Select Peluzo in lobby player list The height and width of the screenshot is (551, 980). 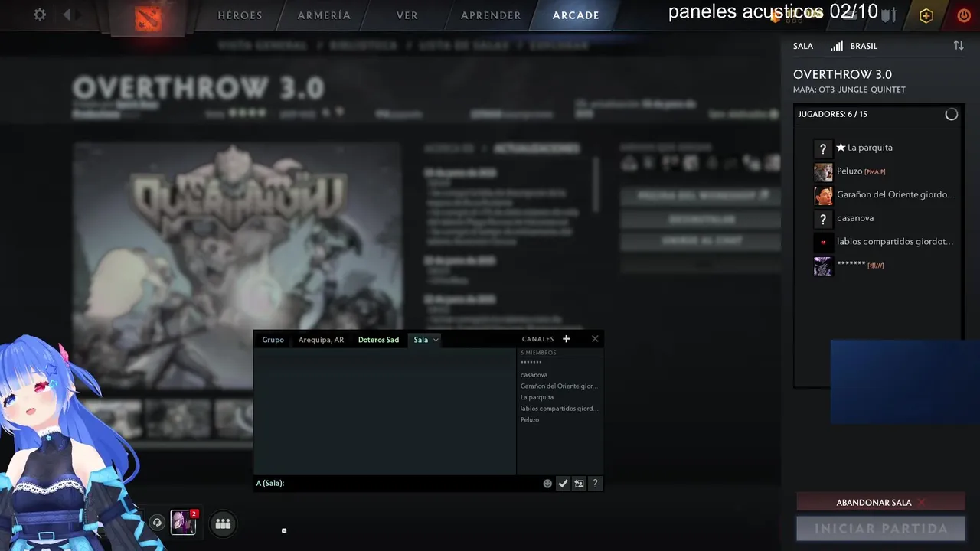pos(850,171)
